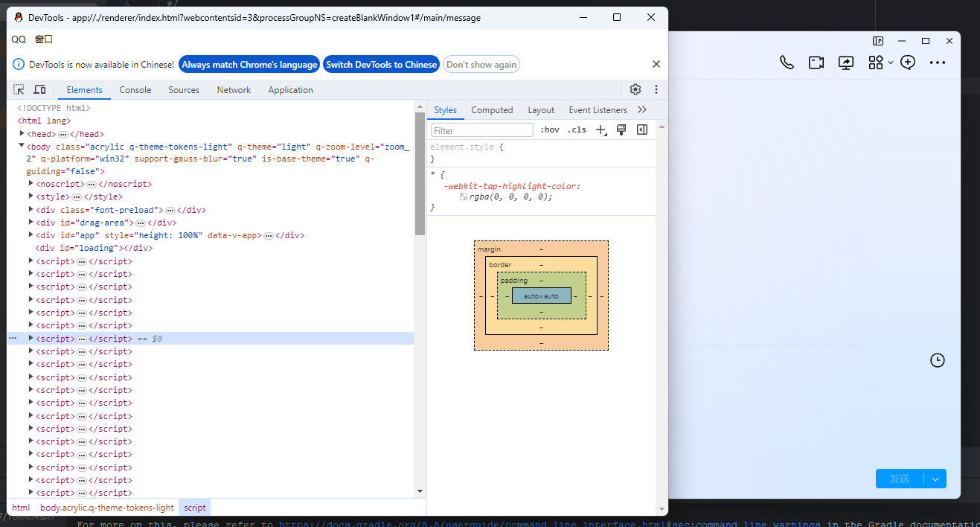Select body.acrylic.q-theme-tokens-light breadcrumb

(107, 507)
